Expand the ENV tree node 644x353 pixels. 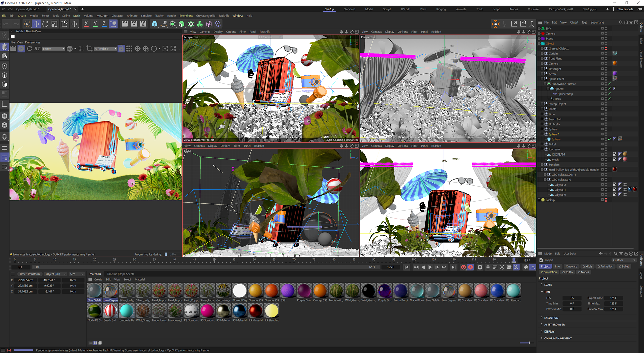[x=539, y=29]
